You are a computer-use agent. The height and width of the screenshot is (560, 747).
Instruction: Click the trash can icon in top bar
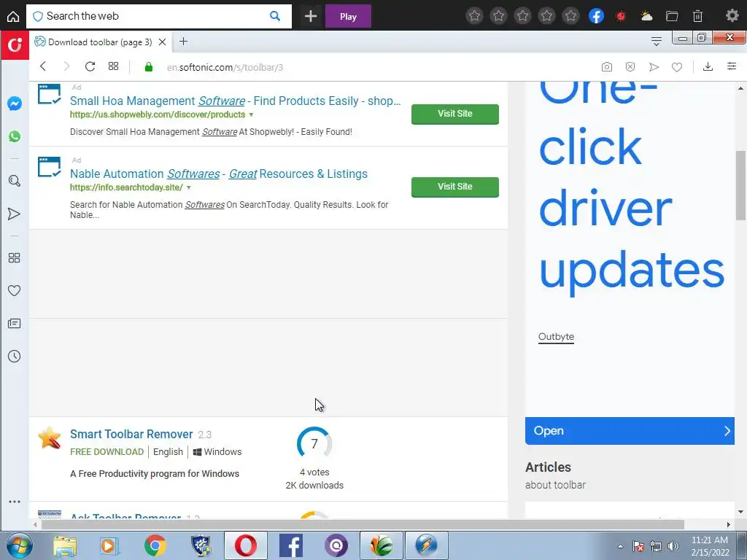click(x=697, y=16)
